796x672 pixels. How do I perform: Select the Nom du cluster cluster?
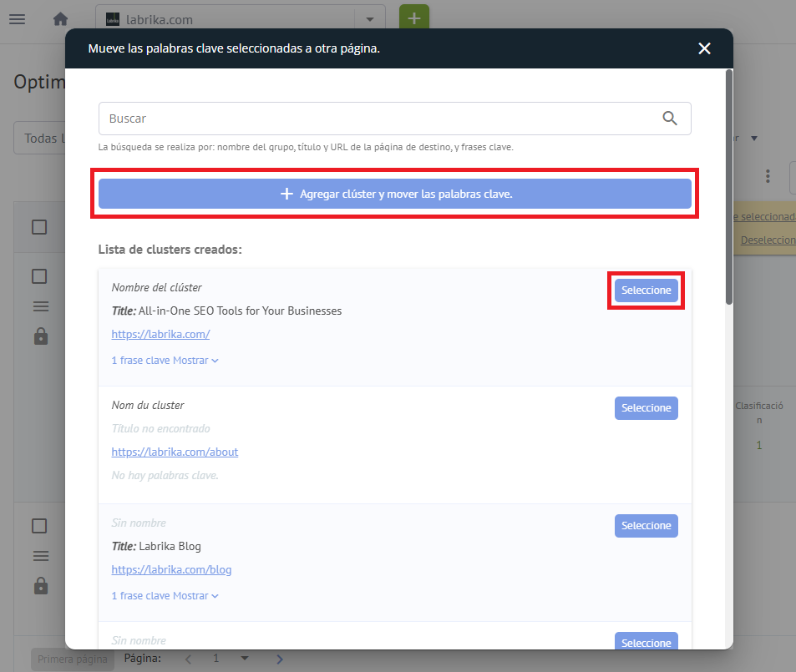tap(646, 408)
